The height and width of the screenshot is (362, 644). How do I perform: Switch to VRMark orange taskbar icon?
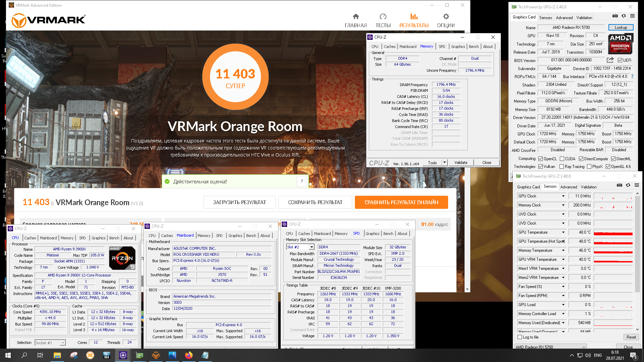[156, 355]
